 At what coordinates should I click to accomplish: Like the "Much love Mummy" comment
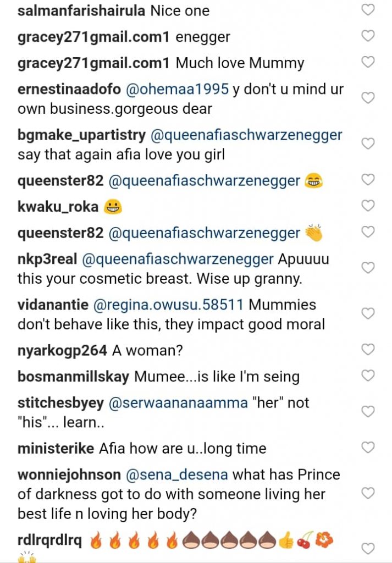click(368, 62)
